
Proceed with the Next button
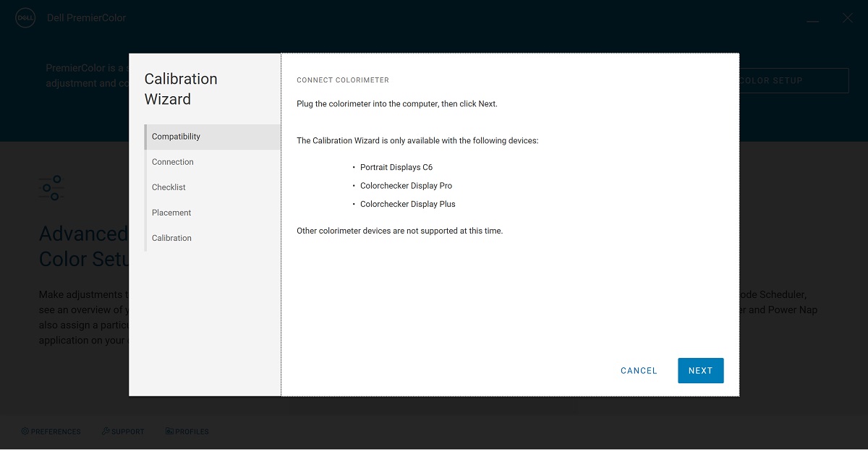pos(700,370)
